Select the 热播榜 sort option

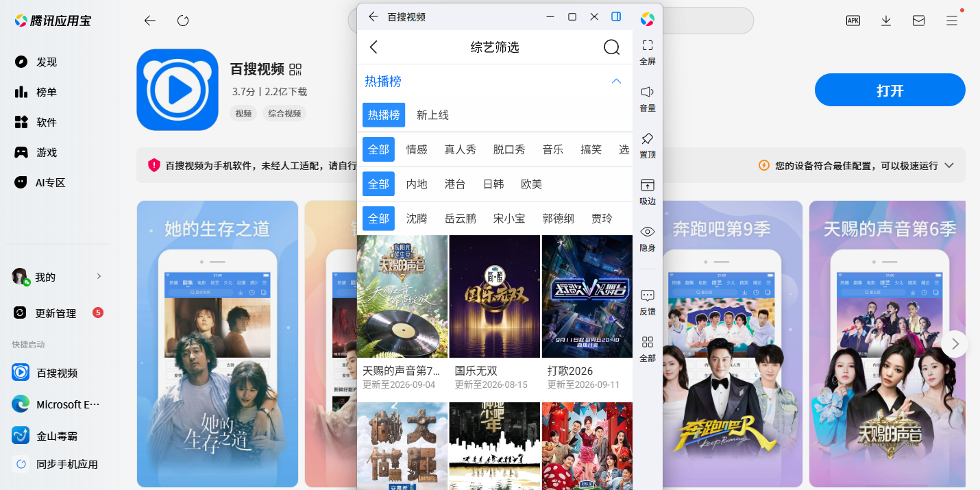(x=384, y=115)
